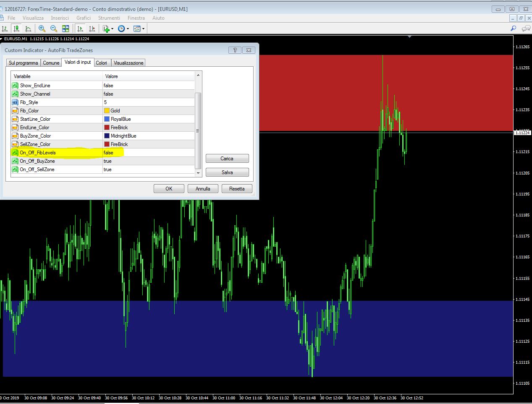The image size is (532, 404).
Task: Switch to candlestick chart mode
Action: coord(16,29)
